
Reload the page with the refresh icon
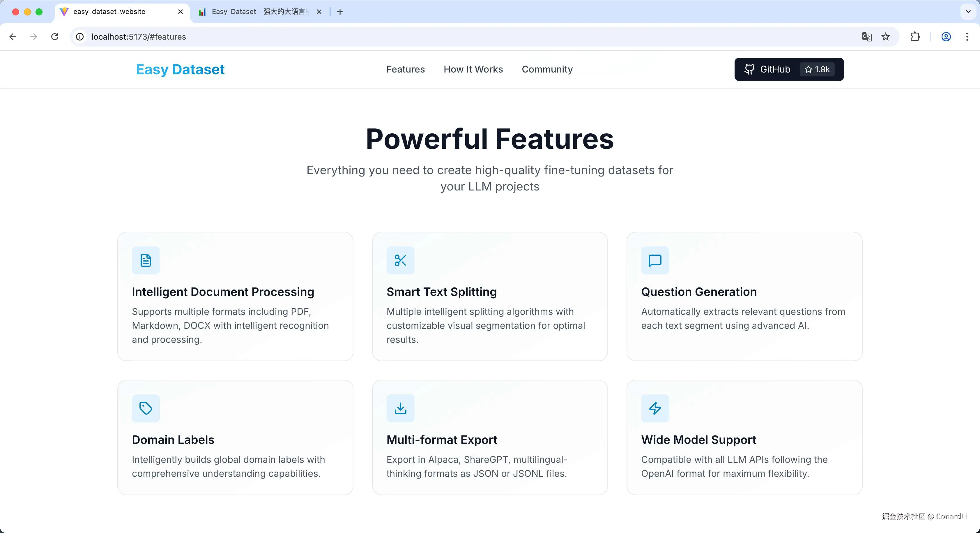coord(55,36)
